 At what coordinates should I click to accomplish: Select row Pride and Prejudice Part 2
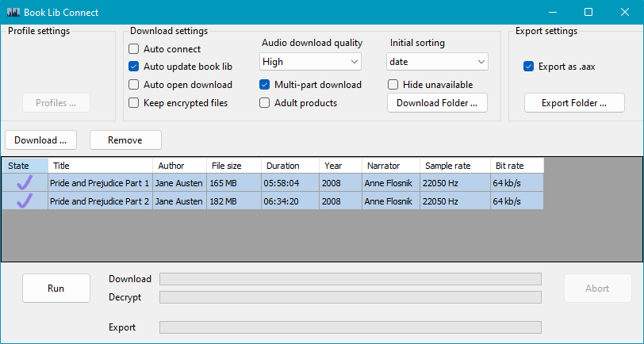click(x=273, y=201)
